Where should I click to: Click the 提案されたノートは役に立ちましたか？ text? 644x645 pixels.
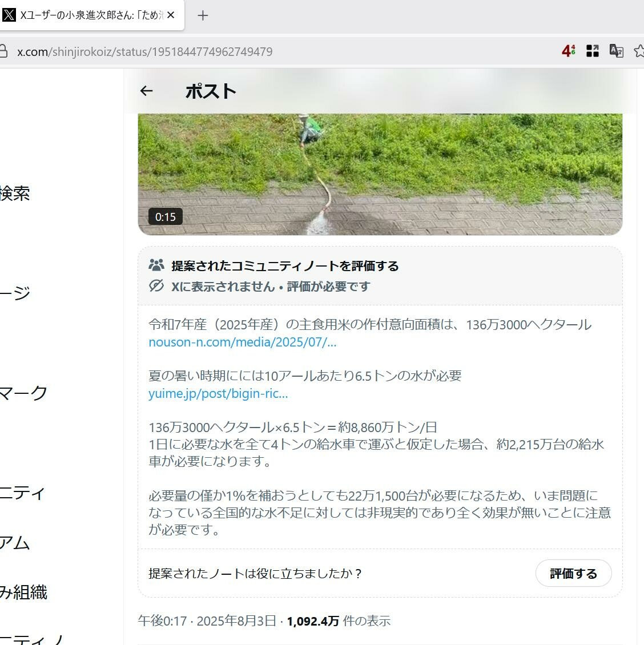point(255,574)
